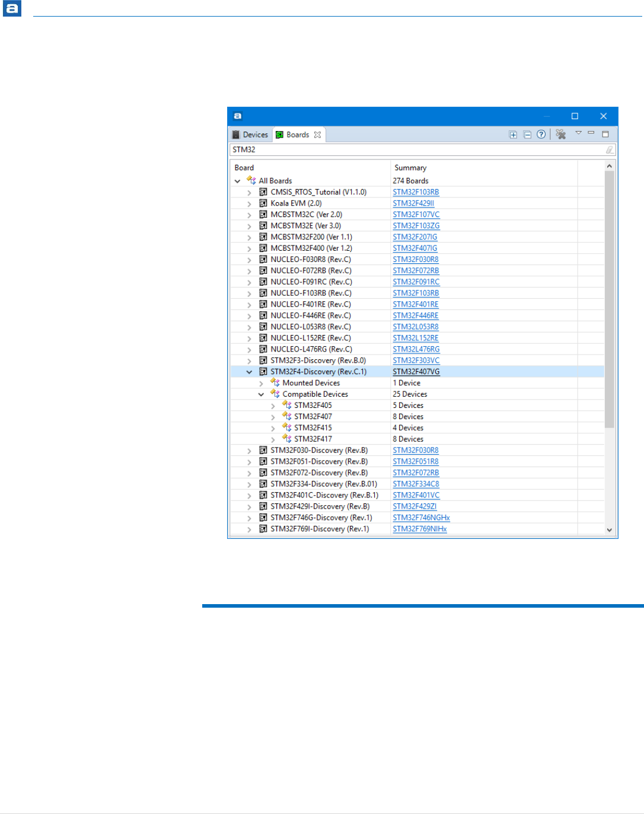644x814 pixels.
Task: Expand the NUCLEO-F072RB (Rev.C) board
Action: tap(249, 272)
